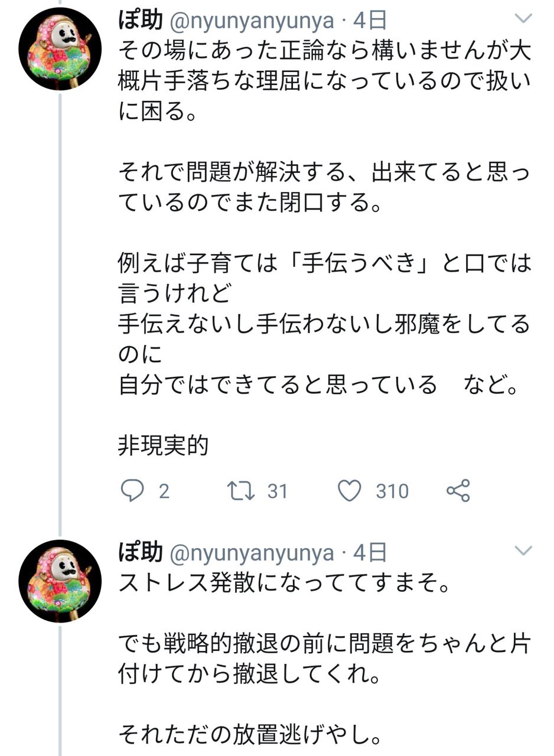
Task: Open the second tweet's chevron menu
Action: [x=523, y=552]
